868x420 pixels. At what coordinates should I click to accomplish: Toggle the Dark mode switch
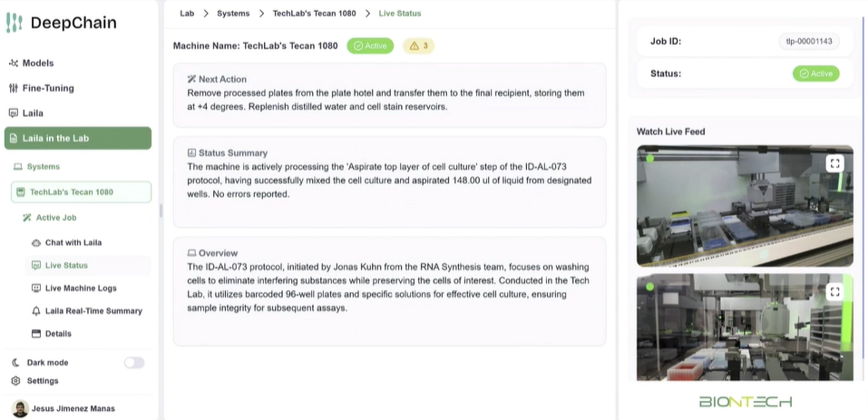pyautogui.click(x=134, y=363)
